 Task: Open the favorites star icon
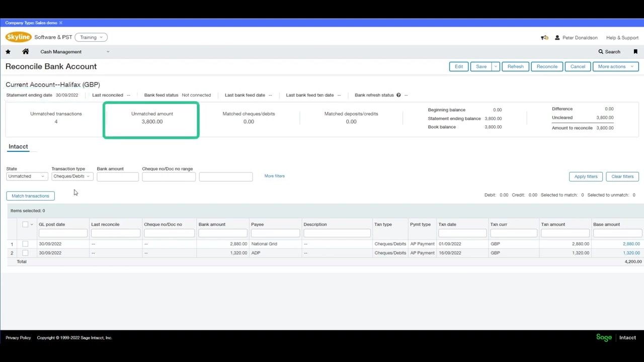pyautogui.click(x=8, y=52)
